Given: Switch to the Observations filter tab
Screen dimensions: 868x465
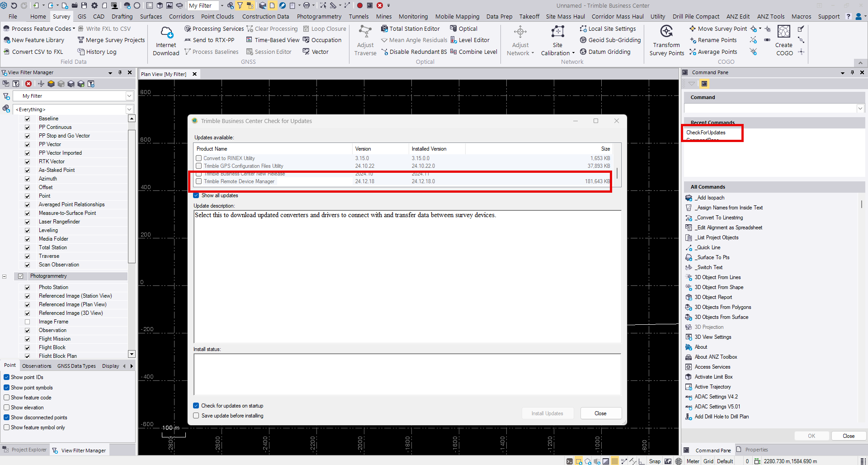Looking at the screenshot, I should [x=37, y=366].
